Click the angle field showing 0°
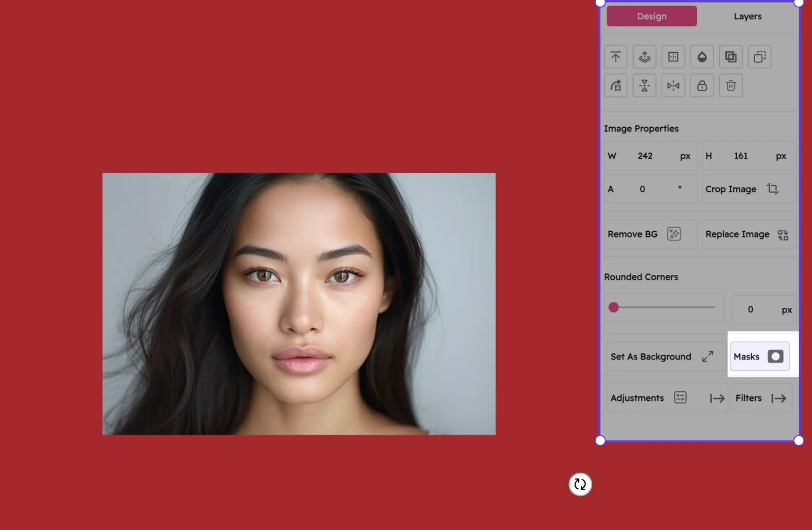The height and width of the screenshot is (530, 812). click(x=651, y=189)
